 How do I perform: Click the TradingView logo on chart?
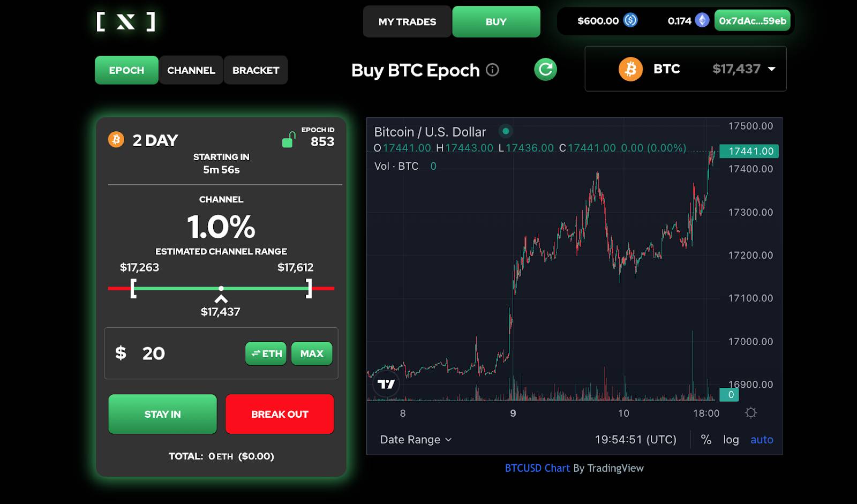tap(386, 384)
